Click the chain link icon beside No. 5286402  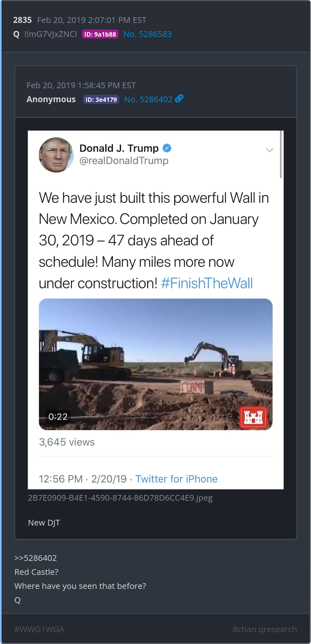(x=179, y=99)
